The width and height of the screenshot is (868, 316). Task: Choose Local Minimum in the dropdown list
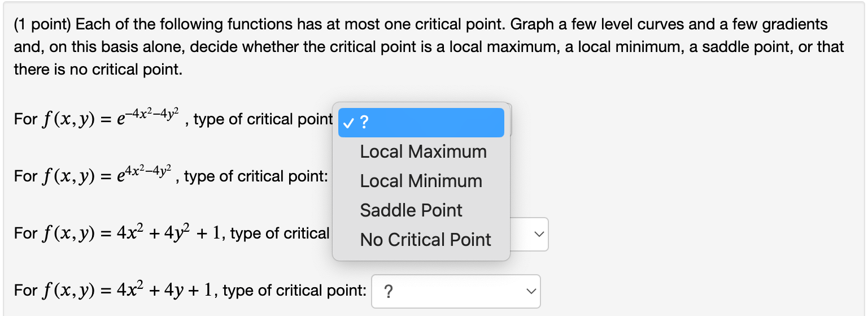coord(421,181)
